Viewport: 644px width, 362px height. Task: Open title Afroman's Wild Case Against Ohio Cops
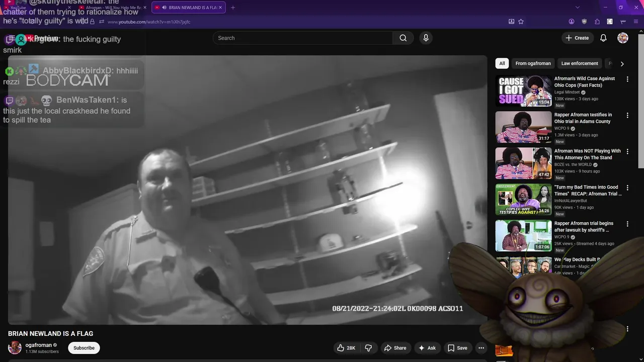pyautogui.click(x=585, y=82)
